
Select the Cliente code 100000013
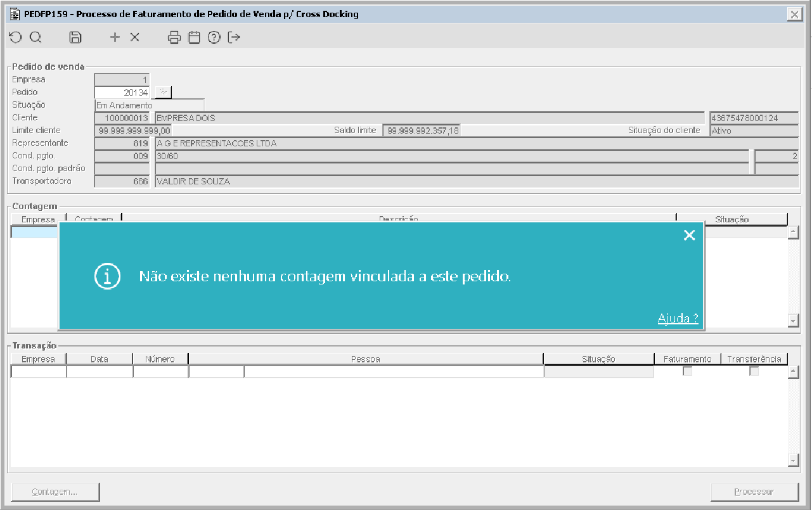(x=122, y=118)
